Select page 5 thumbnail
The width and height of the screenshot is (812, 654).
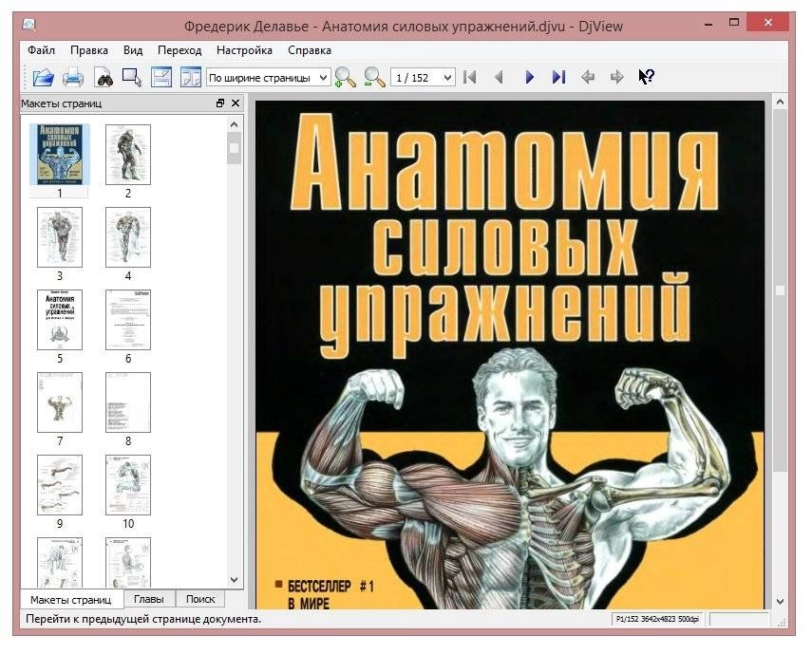[x=60, y=319]
